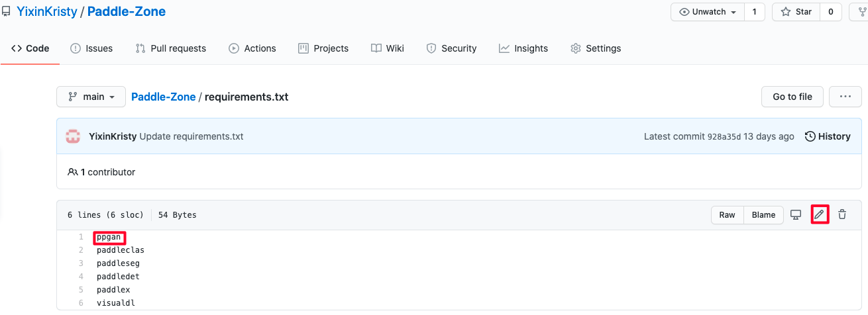The image size is (868, 315).
Task: Select line number 1
Action: (x=81, y=237)
